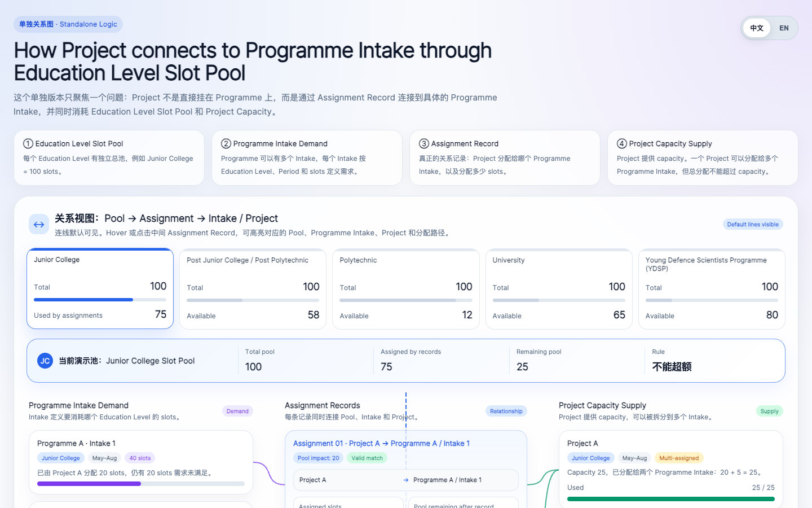The height and width of the screenshot is (508, 812).
Task: Click the Capacity 25 description in Project A
Action: pyautogui.click(x=665, y=472)
